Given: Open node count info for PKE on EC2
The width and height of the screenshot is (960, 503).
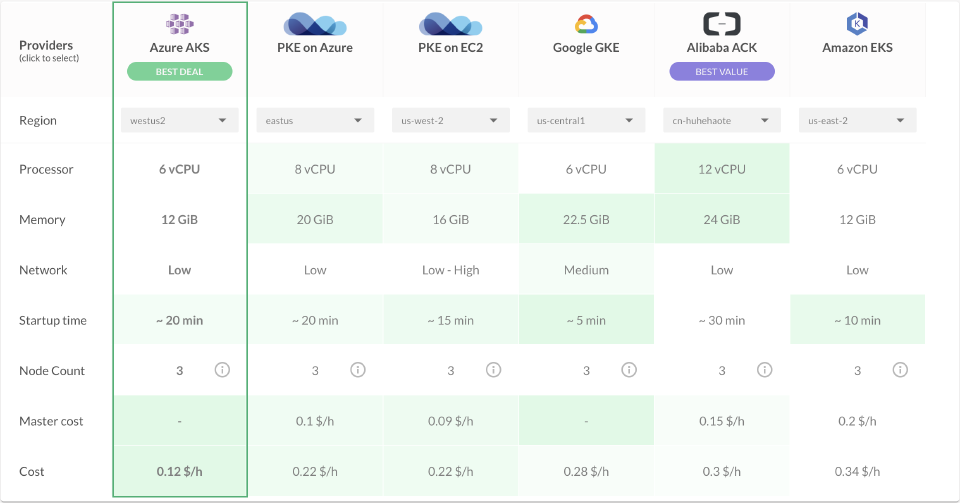Looking at the screenshot, I should coord(493,370).
